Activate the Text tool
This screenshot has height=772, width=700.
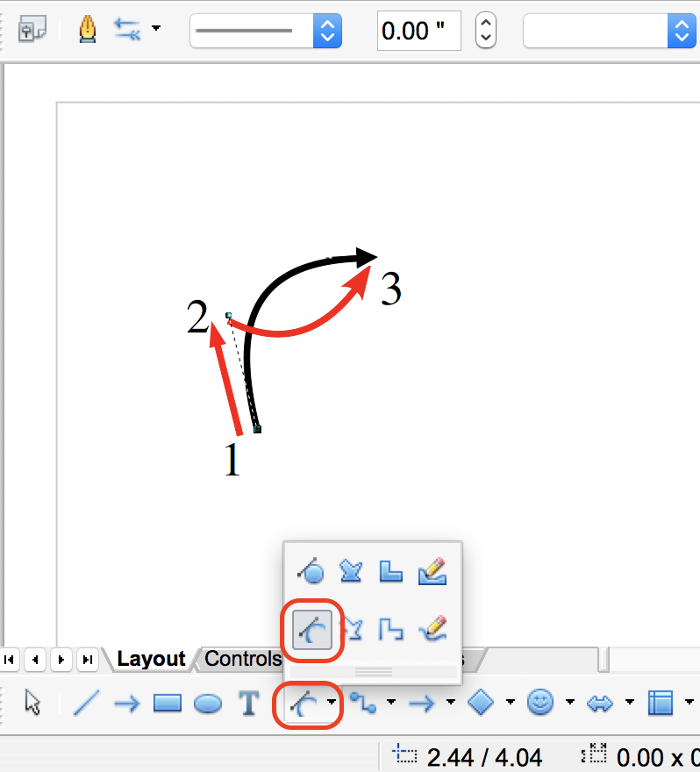(249, 703)
